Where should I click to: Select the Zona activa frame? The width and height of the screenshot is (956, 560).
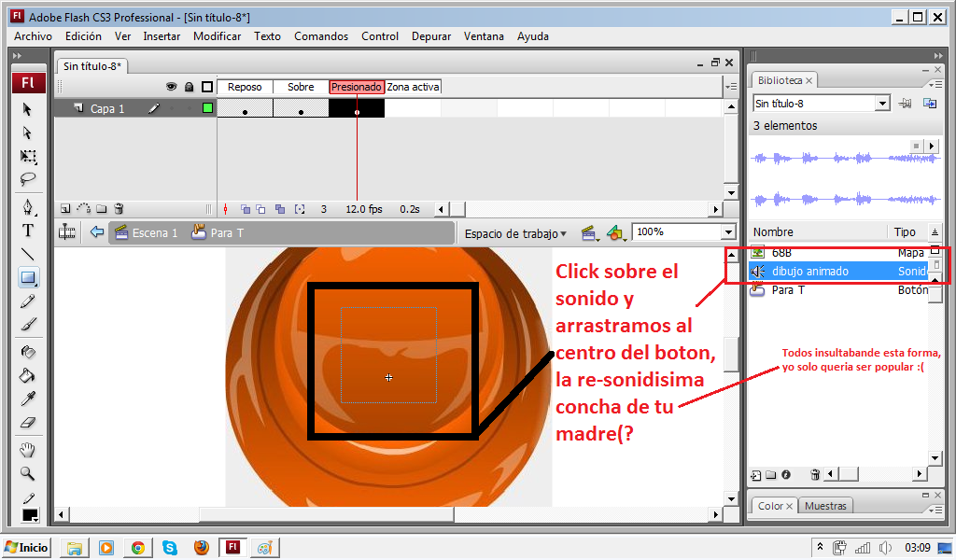pyautogui.click(x=413, y=87)
